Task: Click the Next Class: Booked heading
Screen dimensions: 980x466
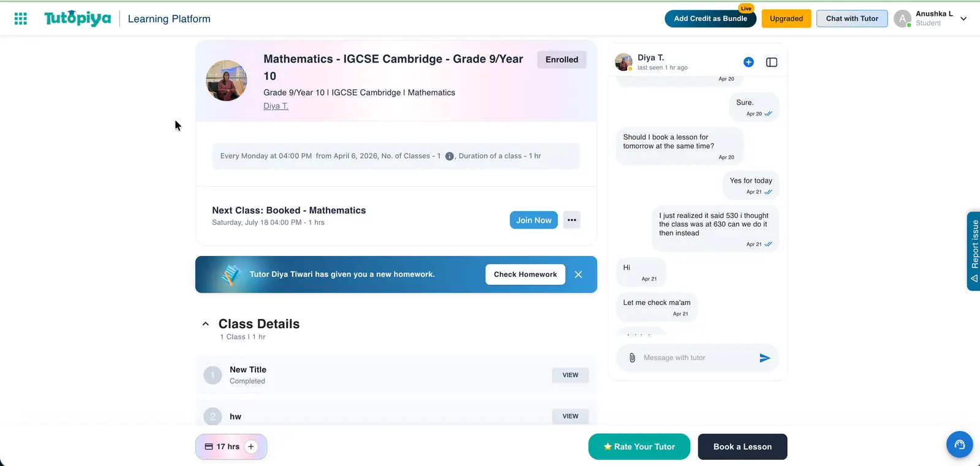Action: point(288,210)
